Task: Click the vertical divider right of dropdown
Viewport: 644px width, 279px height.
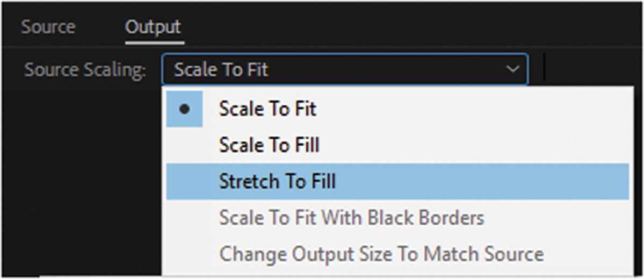Action: (x=545, y=67)
